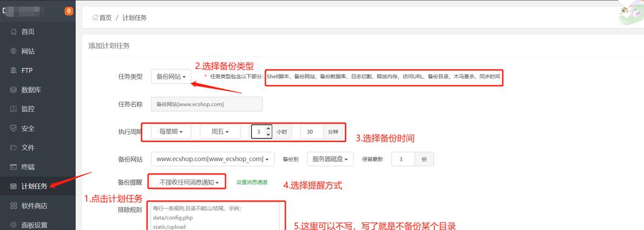The image size is (644, 230).
Task: Click the 任务名称 input field
Action: tap(207, 104)
